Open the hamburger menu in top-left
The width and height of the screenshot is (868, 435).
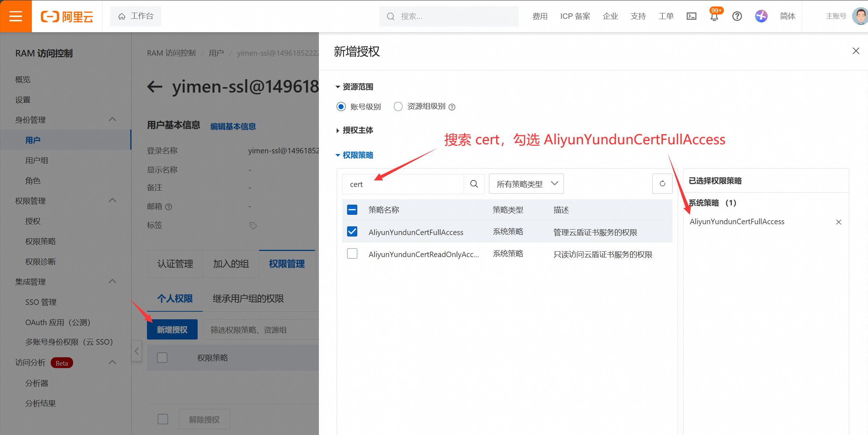16,16
